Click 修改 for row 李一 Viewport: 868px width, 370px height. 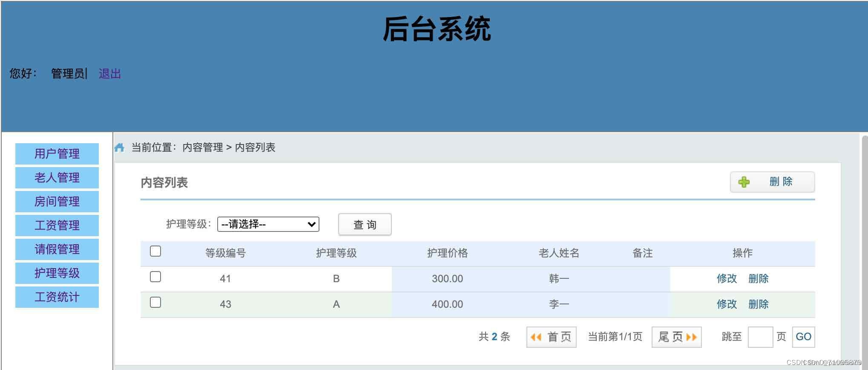tap(727, 304)
